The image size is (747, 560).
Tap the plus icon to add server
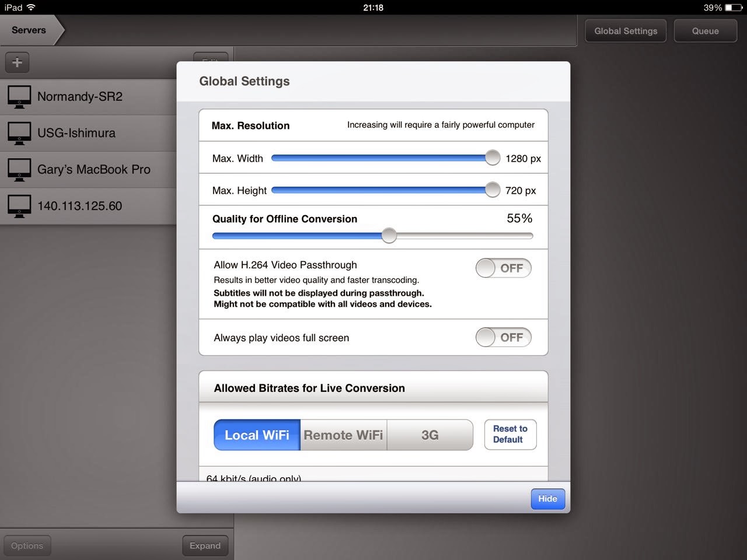[x=17, y=62]
